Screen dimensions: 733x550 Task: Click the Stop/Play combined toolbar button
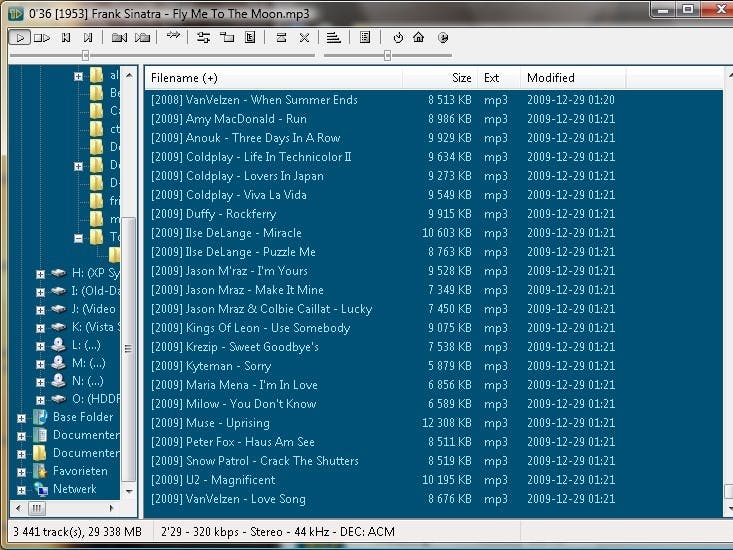[42, 37]
